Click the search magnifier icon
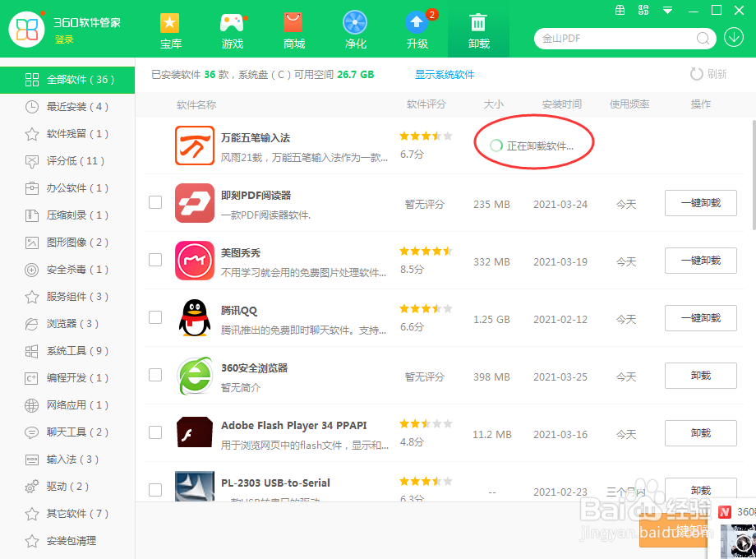 (x=703, y=38)
